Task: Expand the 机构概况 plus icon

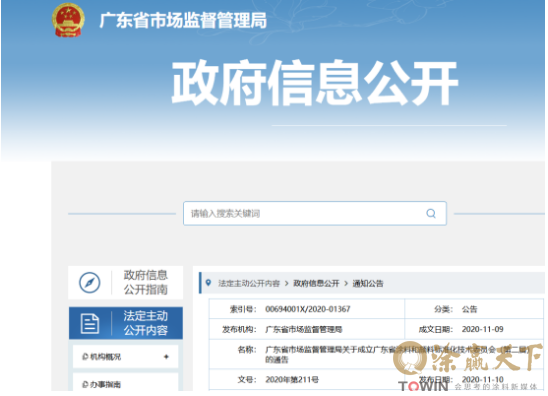Action: point(166,357)
